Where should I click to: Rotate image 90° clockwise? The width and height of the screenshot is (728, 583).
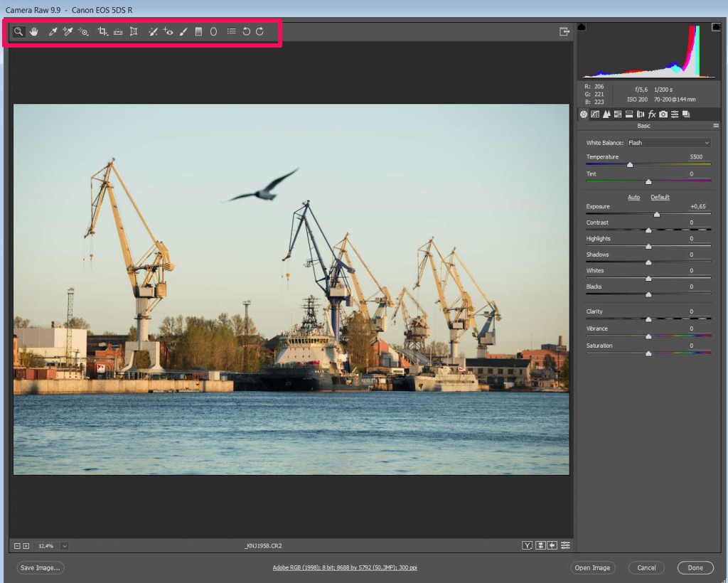point(260,32)
